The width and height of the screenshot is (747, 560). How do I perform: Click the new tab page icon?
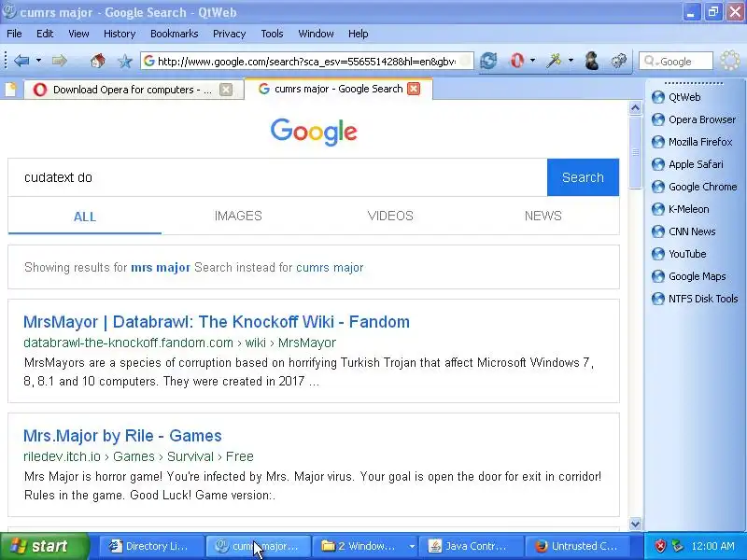(x=10, y=89)
